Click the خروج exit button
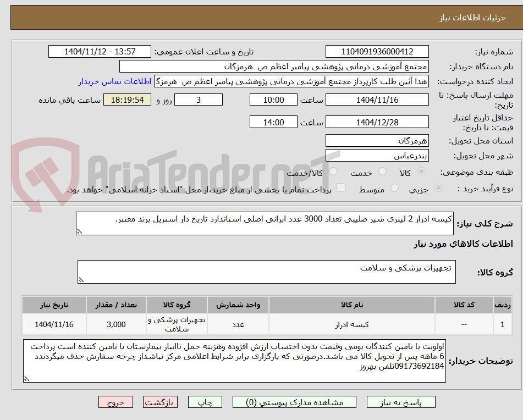The width and height of the screenshot is (523, 420). coord(115,402)
